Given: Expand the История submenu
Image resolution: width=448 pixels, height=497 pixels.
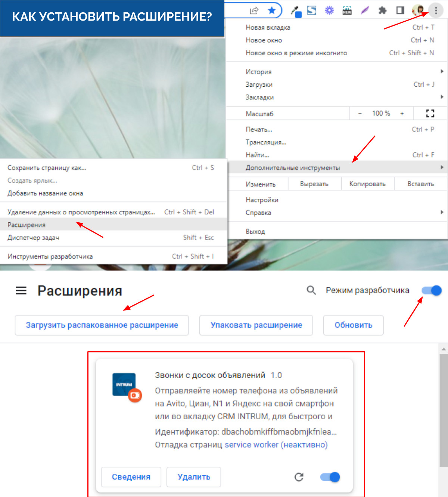Looking at the screenshot, I should pyautogui.click(x=337, y=71).
